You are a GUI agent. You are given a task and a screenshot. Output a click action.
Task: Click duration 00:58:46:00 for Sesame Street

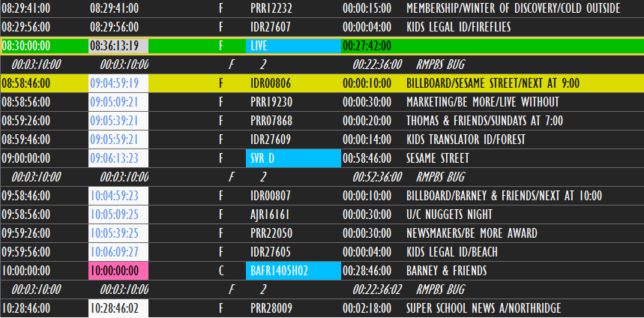tap(367, 158)
